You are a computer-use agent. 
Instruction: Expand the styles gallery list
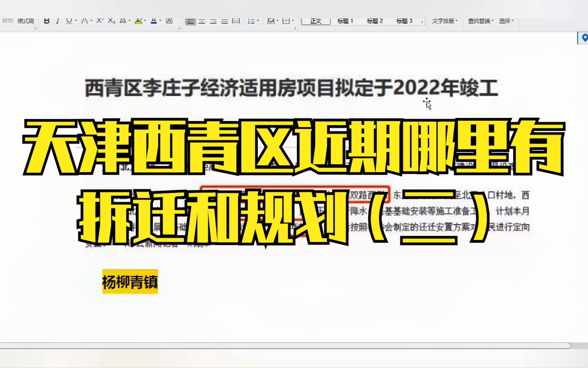(422, 22)
